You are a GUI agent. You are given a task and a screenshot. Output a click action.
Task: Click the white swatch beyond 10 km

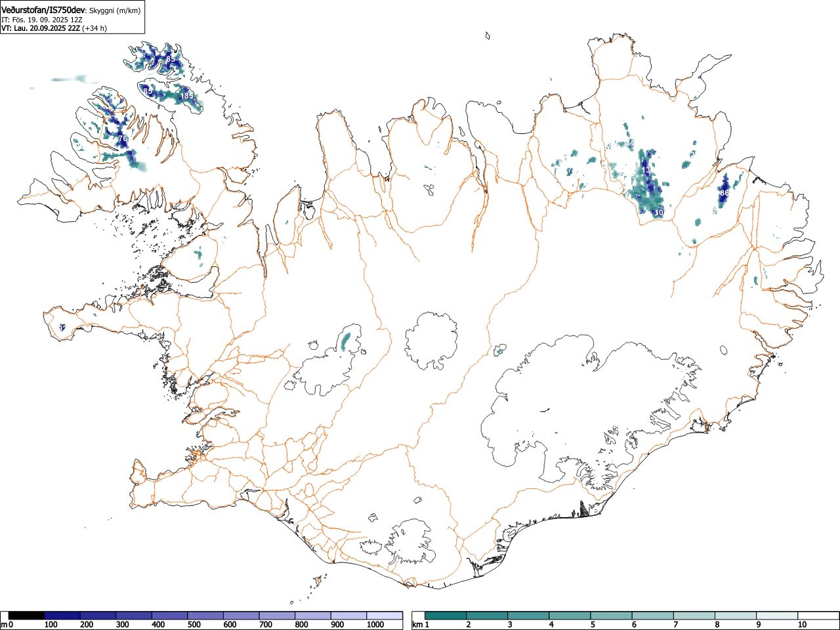pos(818,616)
